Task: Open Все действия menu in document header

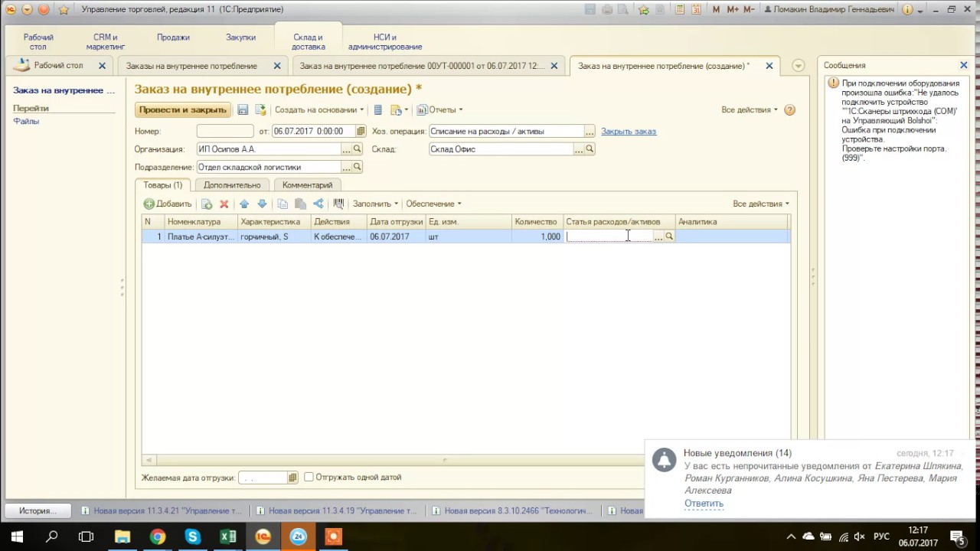Action: pyautogui.click(x=750, y=109)
